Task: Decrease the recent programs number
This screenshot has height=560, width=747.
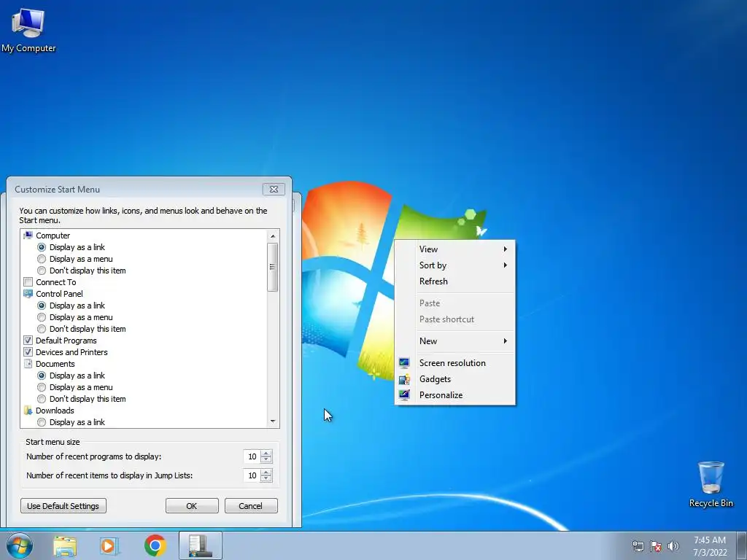Action: coord(266,459)
